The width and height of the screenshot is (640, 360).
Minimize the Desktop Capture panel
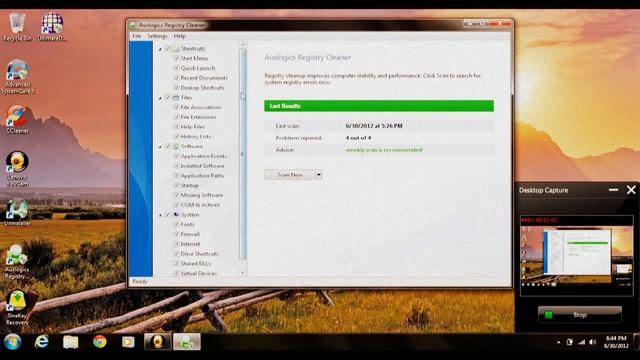pos(613,190)
